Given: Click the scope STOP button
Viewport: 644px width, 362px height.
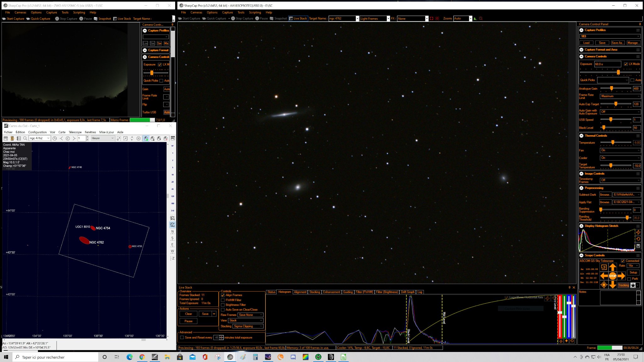Looking at the screenshot, I should (613, 276).
